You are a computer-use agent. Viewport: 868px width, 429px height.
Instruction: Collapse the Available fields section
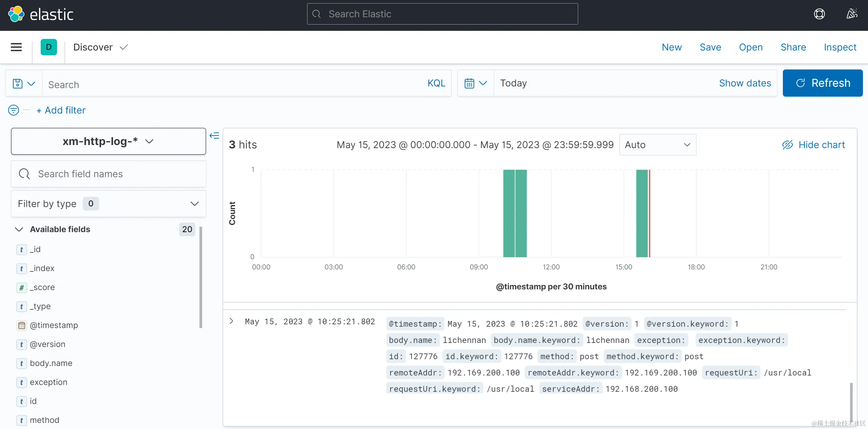coord(19,229)
